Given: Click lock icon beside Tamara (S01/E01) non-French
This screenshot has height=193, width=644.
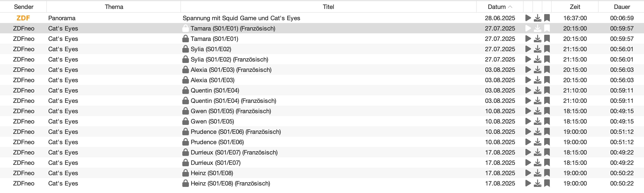Looking at the screenshot, I should [x=185, y=39].
